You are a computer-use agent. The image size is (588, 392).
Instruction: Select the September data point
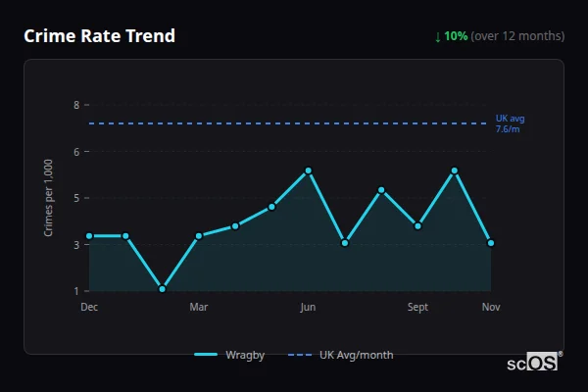(418, 226)
